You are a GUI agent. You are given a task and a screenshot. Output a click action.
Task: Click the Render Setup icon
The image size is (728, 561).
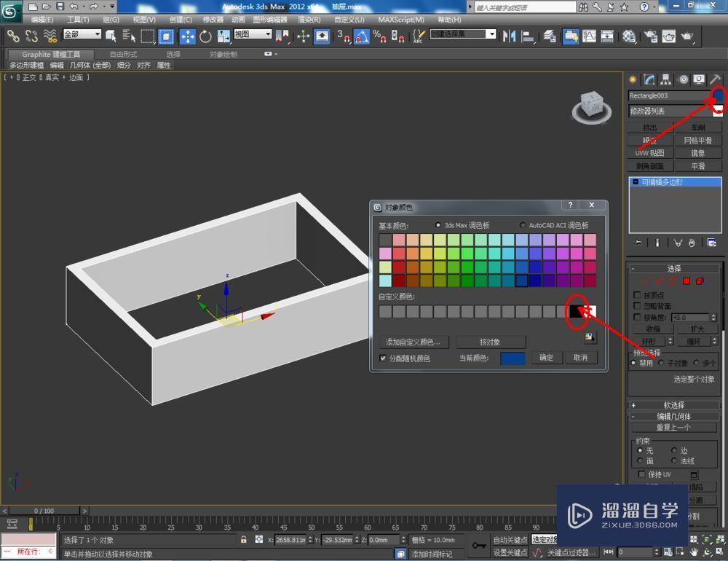[651, 34]
